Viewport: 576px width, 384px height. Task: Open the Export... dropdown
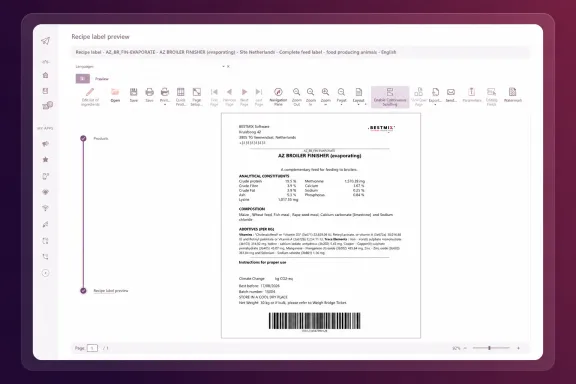435,105
